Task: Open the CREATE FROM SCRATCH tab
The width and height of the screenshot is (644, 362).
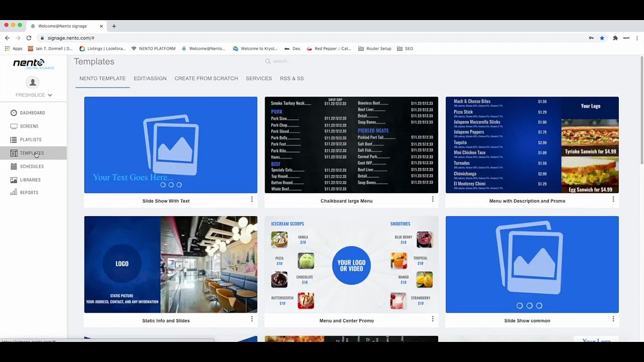Action: pyautogui.click(x=206, y=78)
